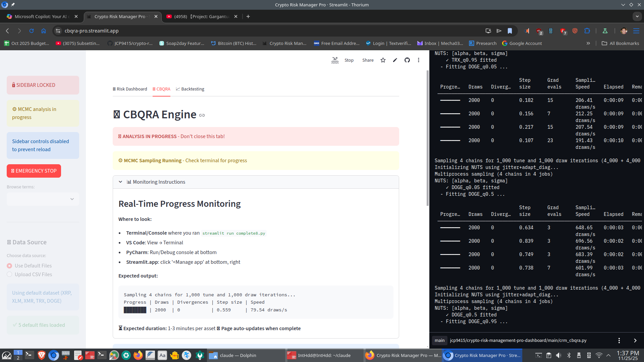The image size is (644, 362).
Task: Switch to the Backtesting tab
Action: click(190, 89)
